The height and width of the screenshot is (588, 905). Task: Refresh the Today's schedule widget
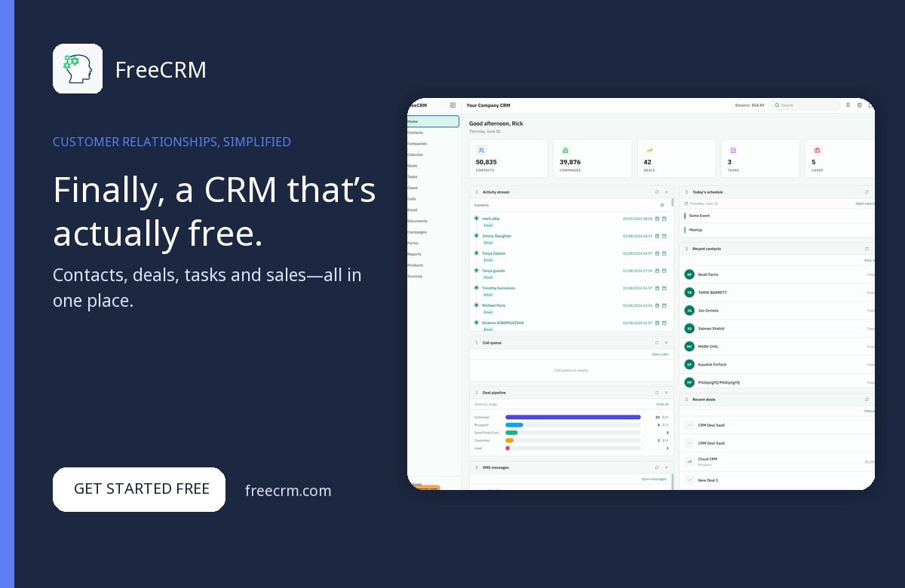coord(867,192)
